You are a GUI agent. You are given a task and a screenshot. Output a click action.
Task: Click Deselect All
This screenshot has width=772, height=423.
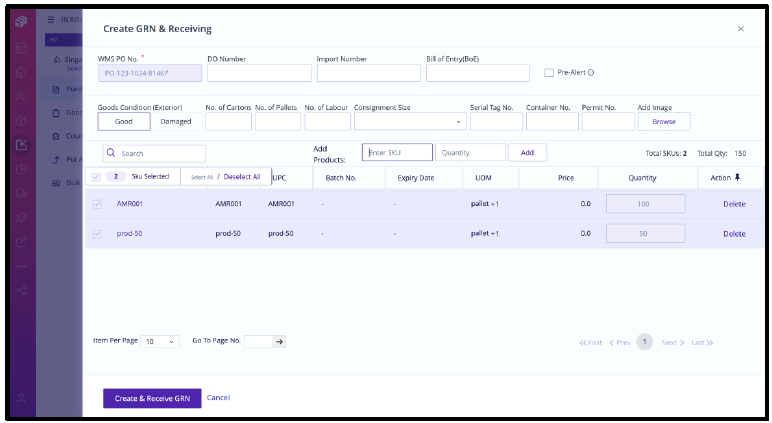coord(242,177)
